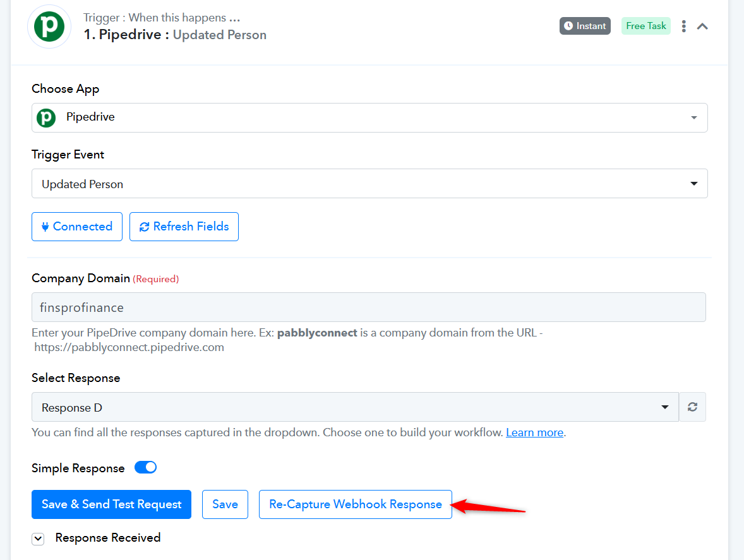This screenshot has height=560, width=744.
Task: Expand the Response Received section
Action: click(38, 539)
